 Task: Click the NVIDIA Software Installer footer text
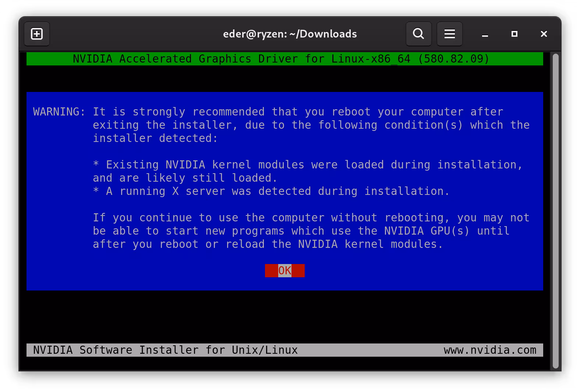click(x=165, y=350)
